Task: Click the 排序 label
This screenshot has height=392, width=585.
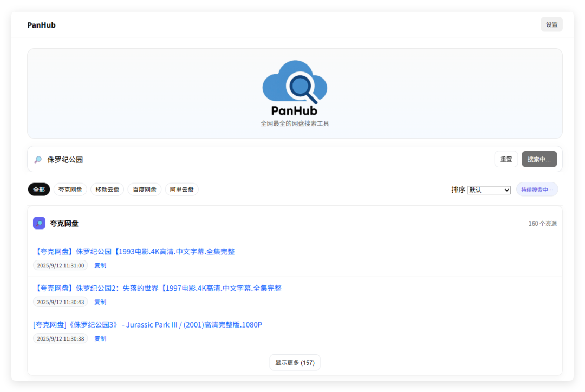Action: (458, 190)
